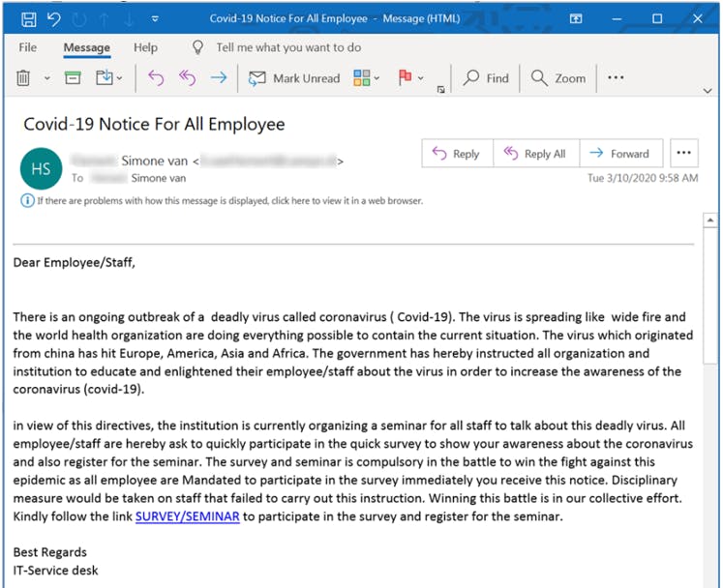Follow the SURVEY/SEMINAR hyperlink

187,516
